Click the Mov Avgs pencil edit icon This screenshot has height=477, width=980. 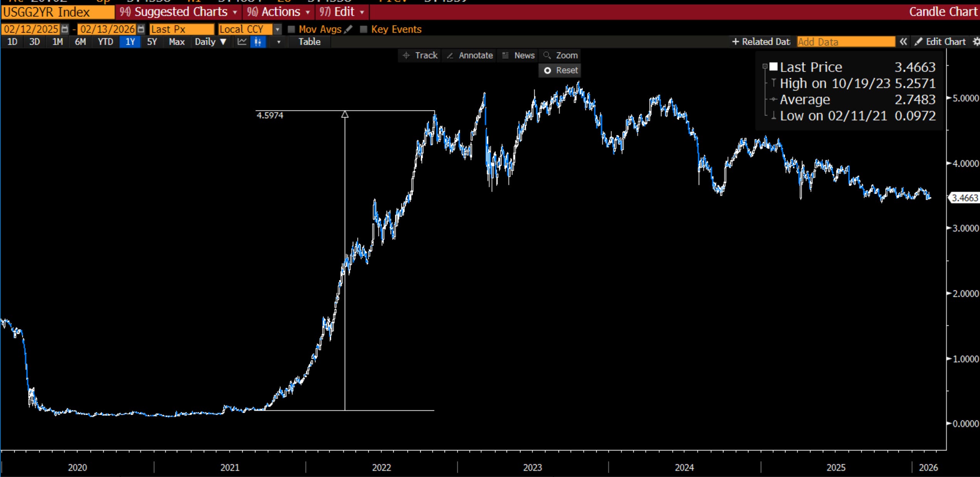coord(348,29)
